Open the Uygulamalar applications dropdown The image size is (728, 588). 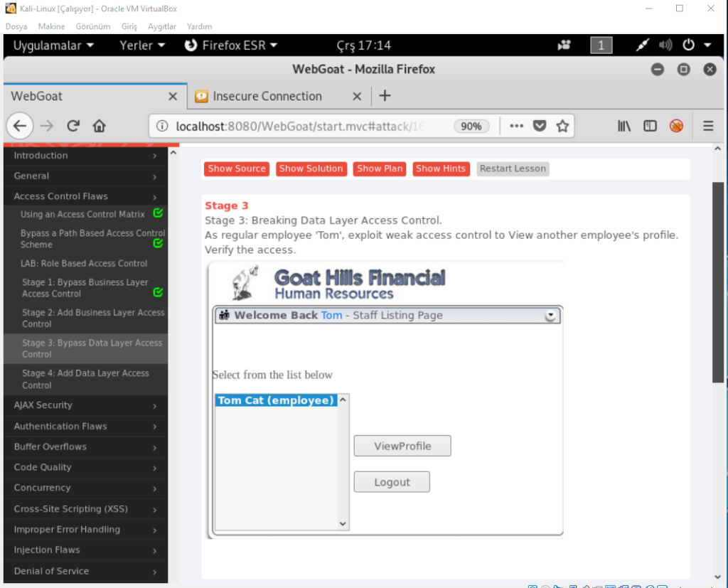(53, 45)
